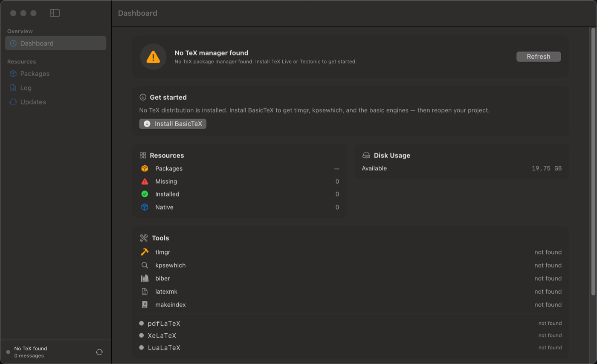Click the Installed row label
The width and height of the screenshot is (597, 364).
pyautogui.click(x=167, y=194)
